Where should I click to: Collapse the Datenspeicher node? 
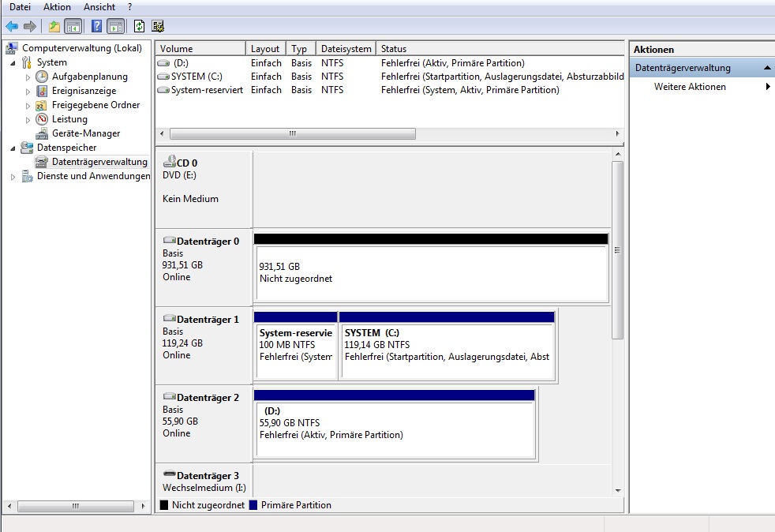(13, 148)
